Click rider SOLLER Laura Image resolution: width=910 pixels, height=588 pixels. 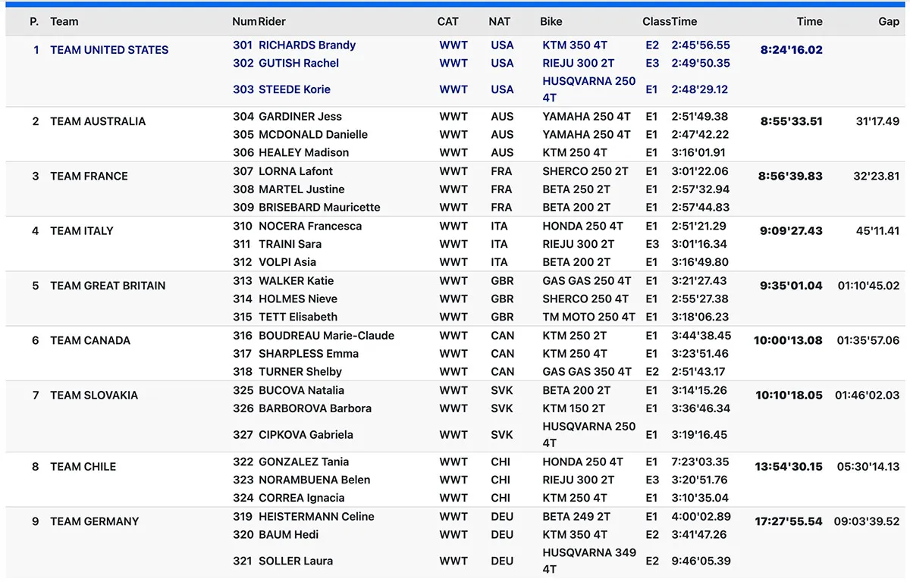point(296,561)
